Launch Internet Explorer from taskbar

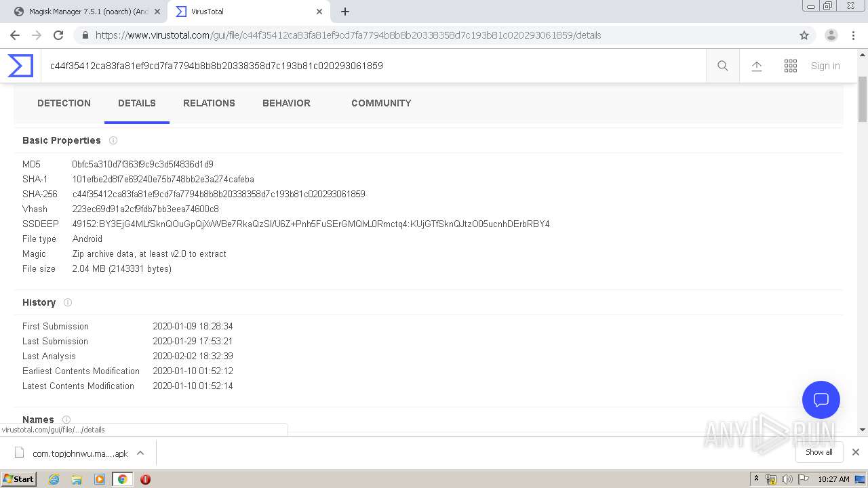[54, 479]
